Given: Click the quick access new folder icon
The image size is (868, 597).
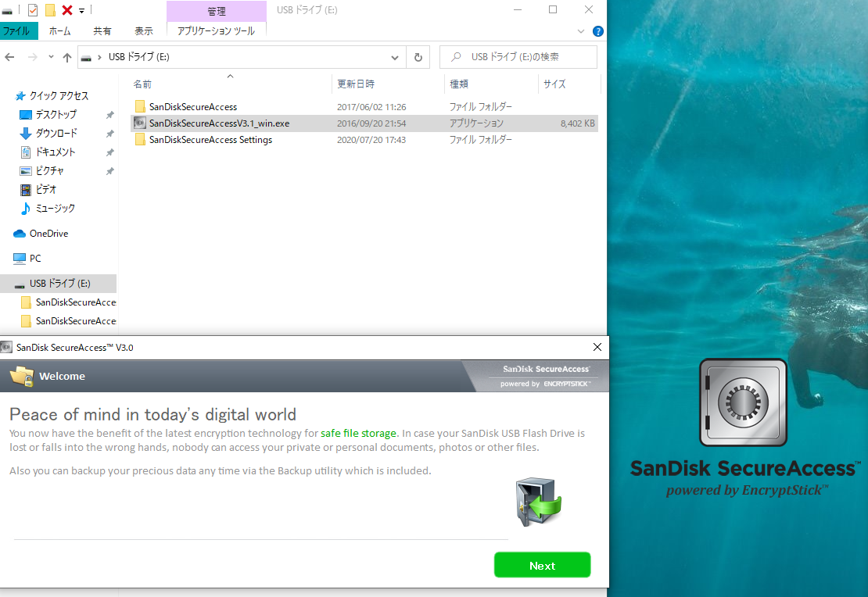Looking at the screenshot, I should tap(50, 10).
